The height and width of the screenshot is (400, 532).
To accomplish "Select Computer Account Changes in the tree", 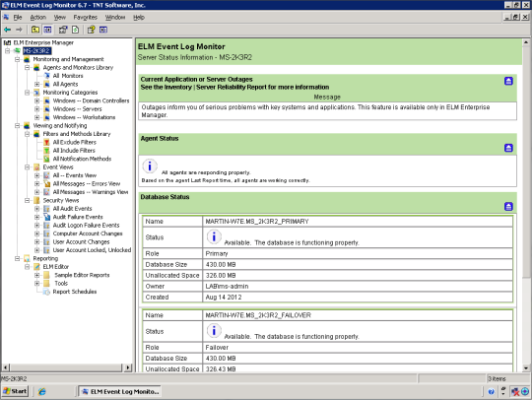I will [88, 233].
